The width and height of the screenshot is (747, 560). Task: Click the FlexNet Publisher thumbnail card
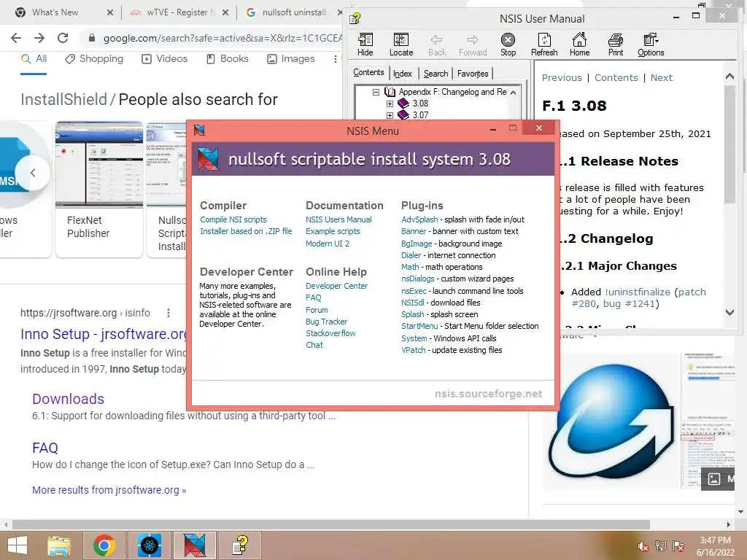pyautogui.click(x=99, y=189)
